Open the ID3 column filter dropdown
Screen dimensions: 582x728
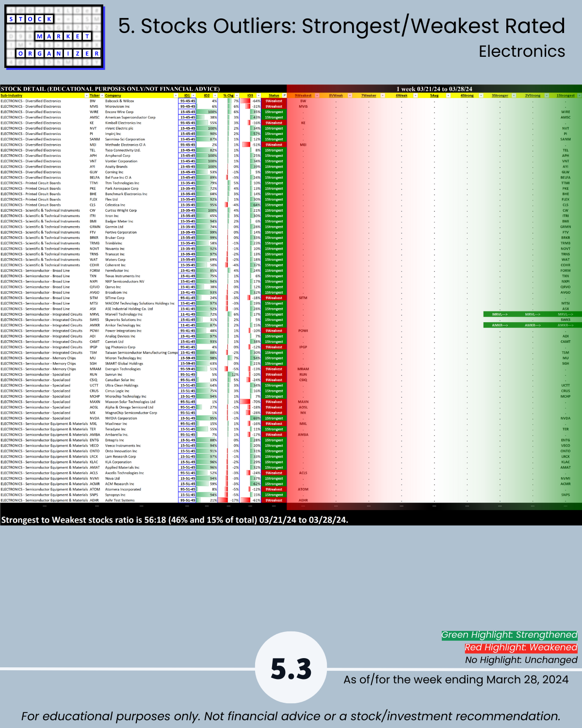click(259, 96)
